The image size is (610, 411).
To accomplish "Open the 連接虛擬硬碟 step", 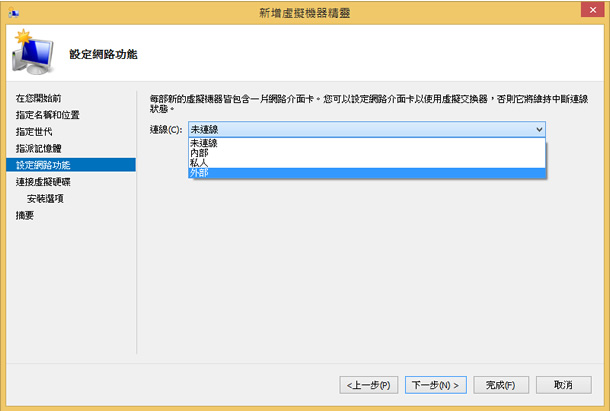I will (x=43, y=182).
